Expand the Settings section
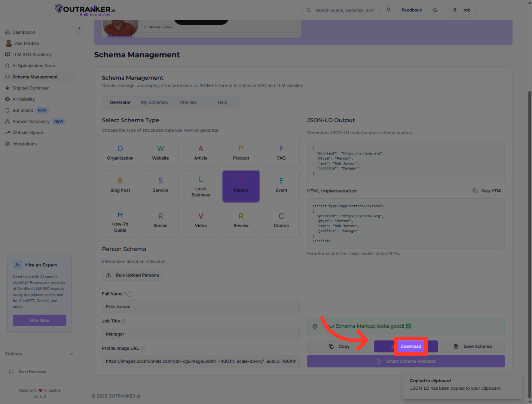 pyautogui.click(x=39, y=354)
